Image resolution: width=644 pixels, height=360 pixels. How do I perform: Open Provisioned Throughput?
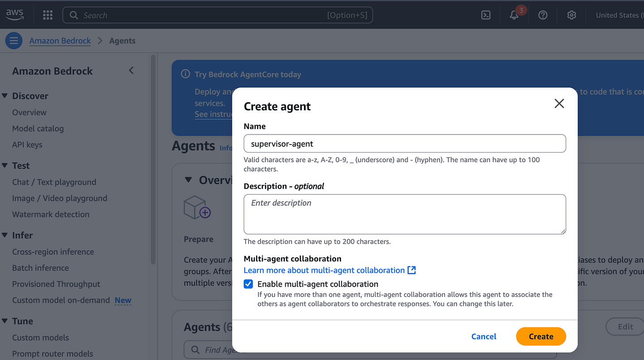tap(56, 284)
